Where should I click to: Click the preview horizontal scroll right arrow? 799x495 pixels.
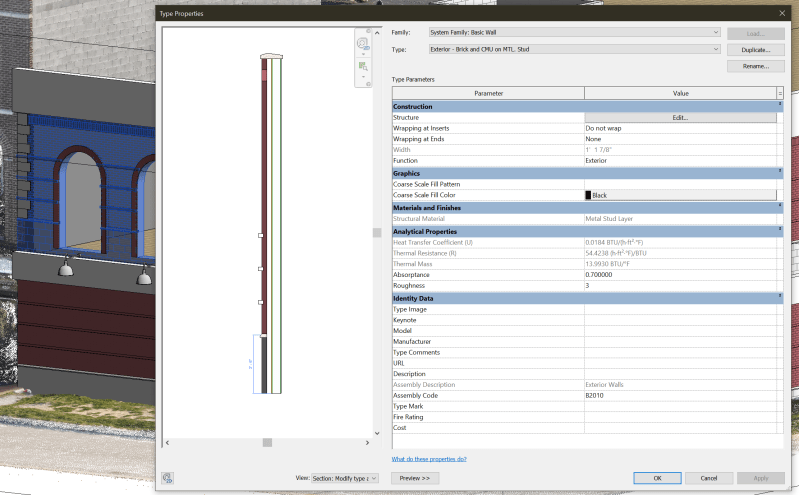pos(367,442)
